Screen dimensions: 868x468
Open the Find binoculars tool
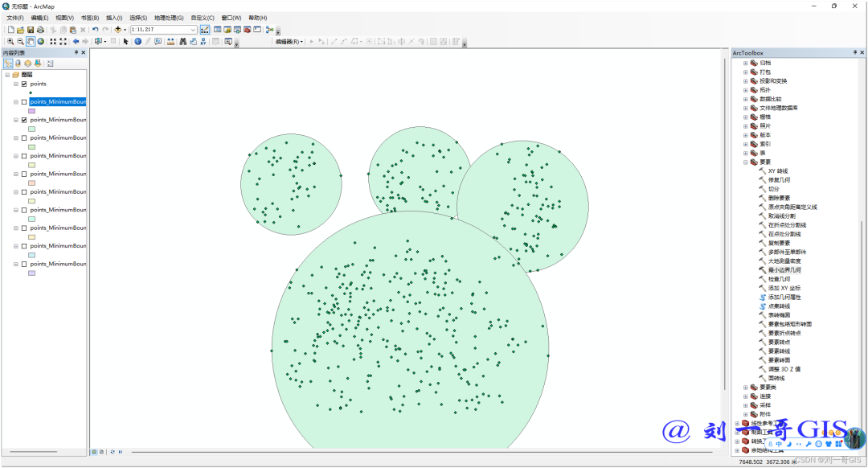(x=182, y=42)
